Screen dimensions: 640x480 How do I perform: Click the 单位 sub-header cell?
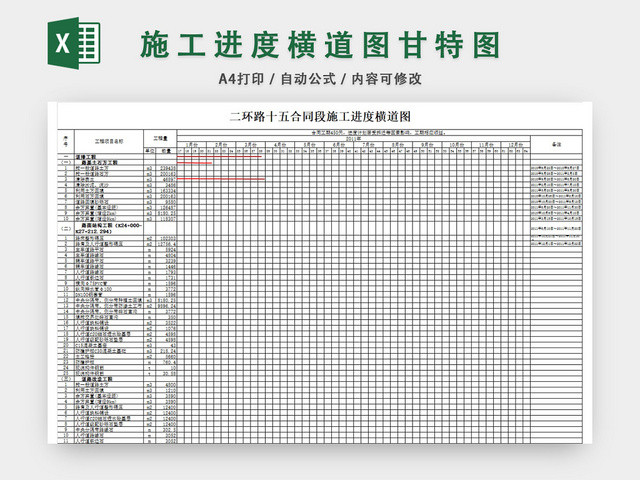149,151
